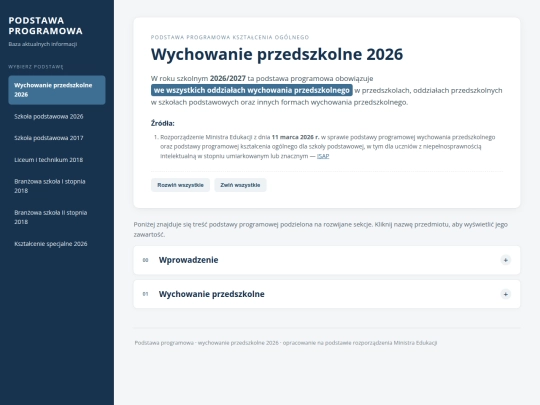Click the Źródła: label
The image size is (540, 405).
pos(163,123)
